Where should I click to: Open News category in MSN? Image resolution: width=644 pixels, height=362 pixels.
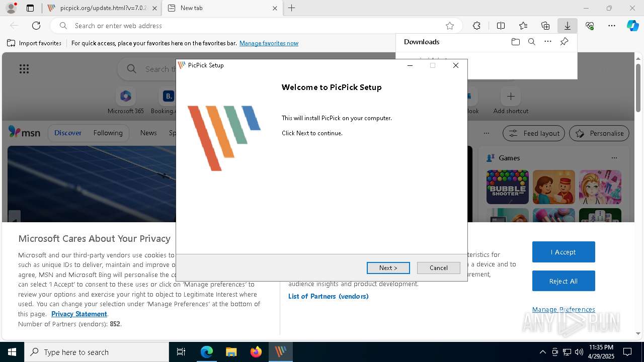coord(148,133)
